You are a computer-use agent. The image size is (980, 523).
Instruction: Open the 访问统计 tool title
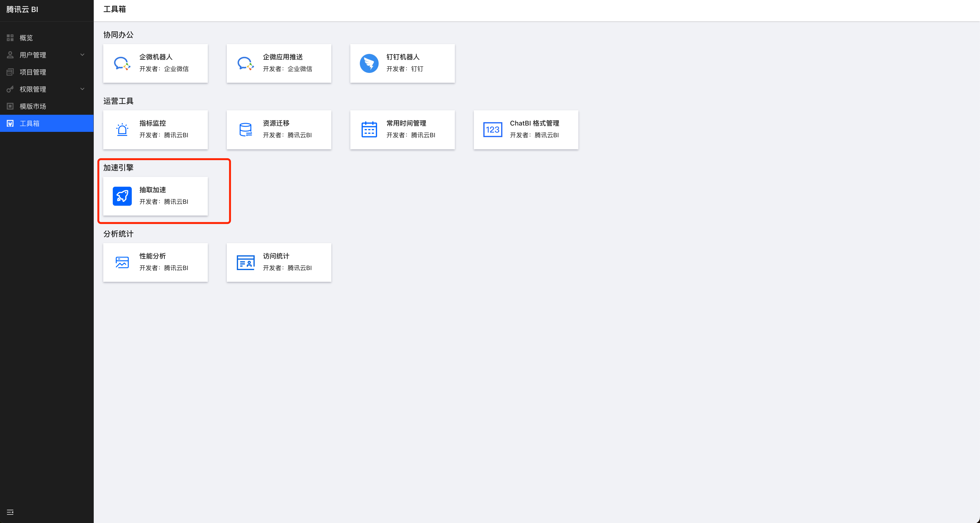pyautogui.click(x=276, y=256)
